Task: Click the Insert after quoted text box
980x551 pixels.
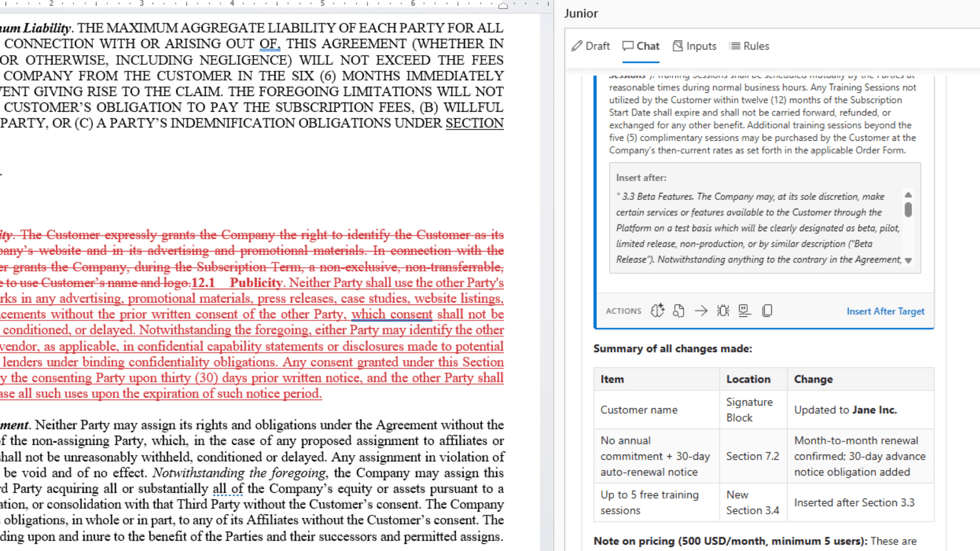Action: [x=758, y=228]
